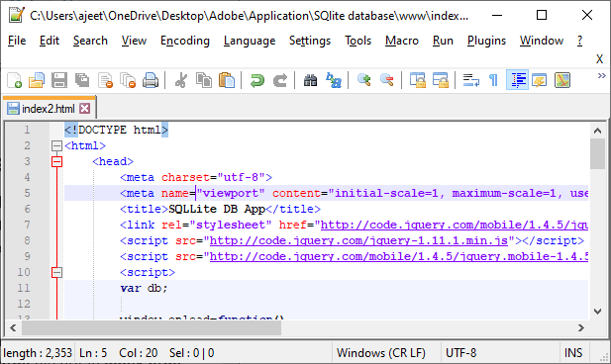Toggle the highlighted indent guide icon
The height and width of the screenshot is (364, 611).
[x=517, y=80]
